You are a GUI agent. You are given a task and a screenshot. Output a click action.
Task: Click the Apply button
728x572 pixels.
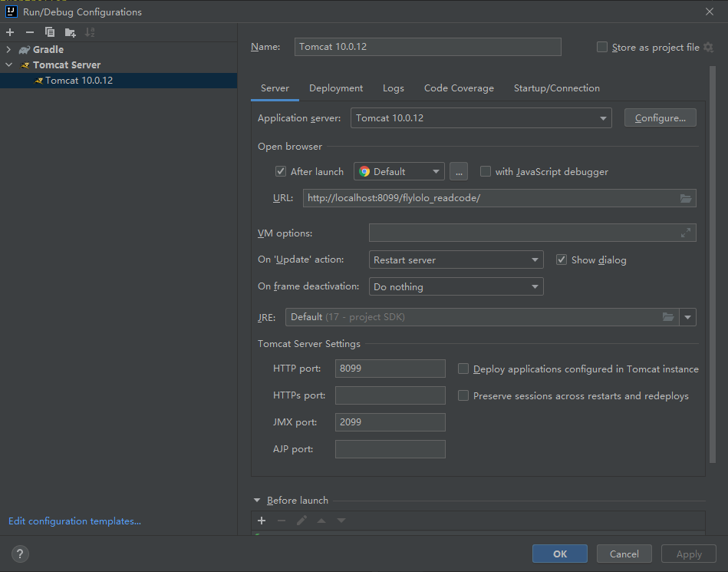click(x=689, y=554)
